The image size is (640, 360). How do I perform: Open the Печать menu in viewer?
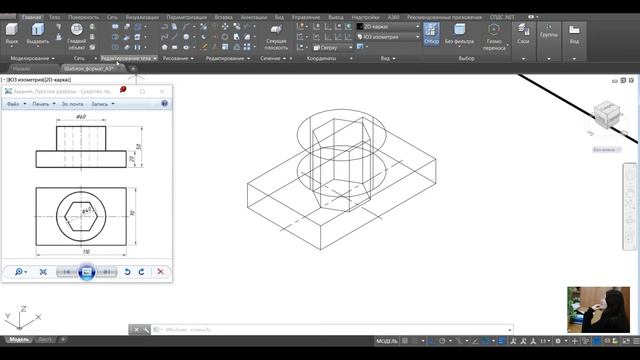point(44,104)
